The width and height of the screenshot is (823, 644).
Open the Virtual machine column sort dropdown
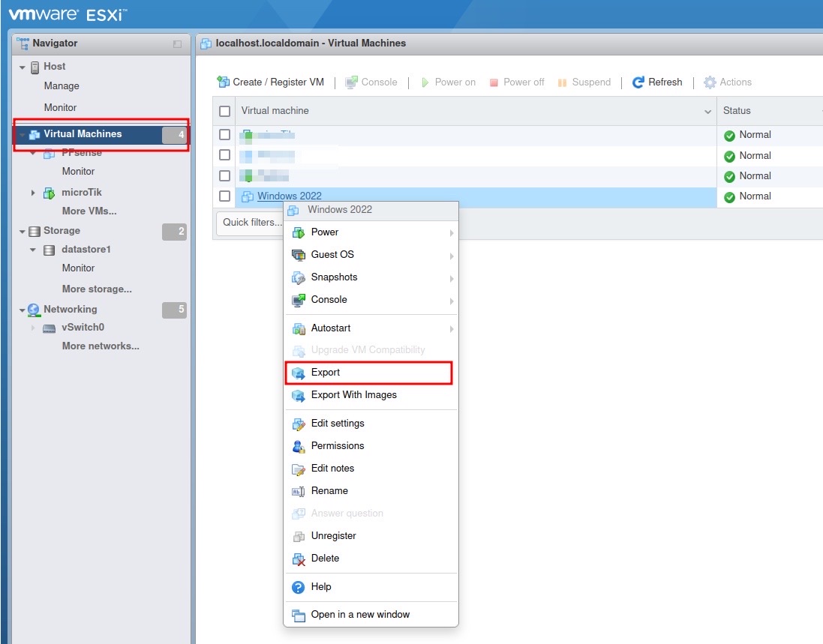click(x=707, y=112)
